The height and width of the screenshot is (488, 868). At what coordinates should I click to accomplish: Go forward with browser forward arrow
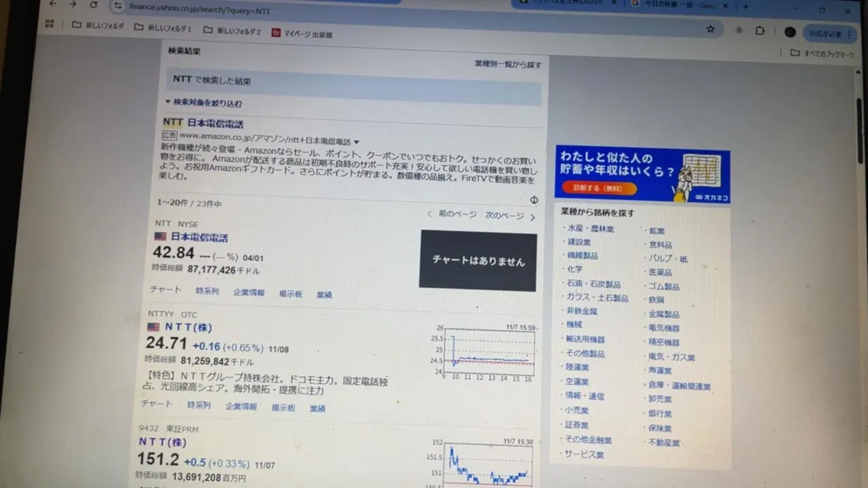click(x=73, y=4)
